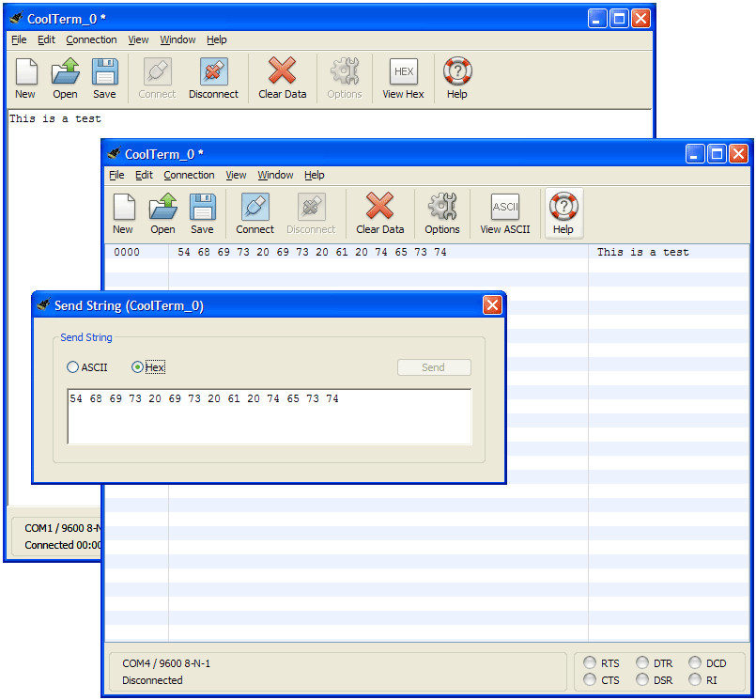The width and height of the screenshot is (756, 700).
Task: Click the 0000 offset label
Action: (x=127, y=252)
